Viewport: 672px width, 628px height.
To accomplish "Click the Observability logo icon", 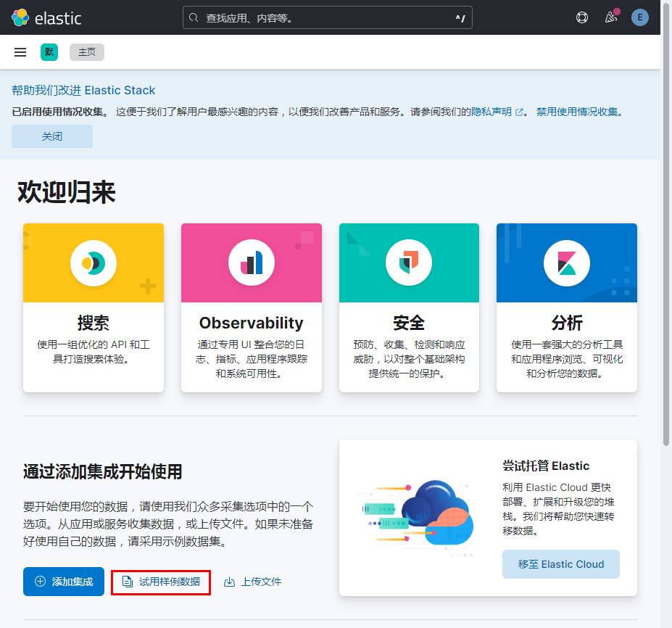I will [252, 263].
